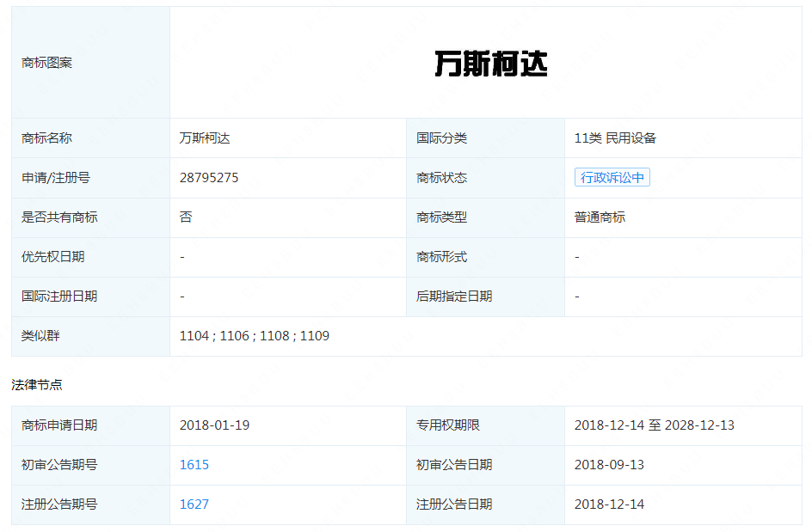Select registration announcement date 2018-12-14

point(609,504)
